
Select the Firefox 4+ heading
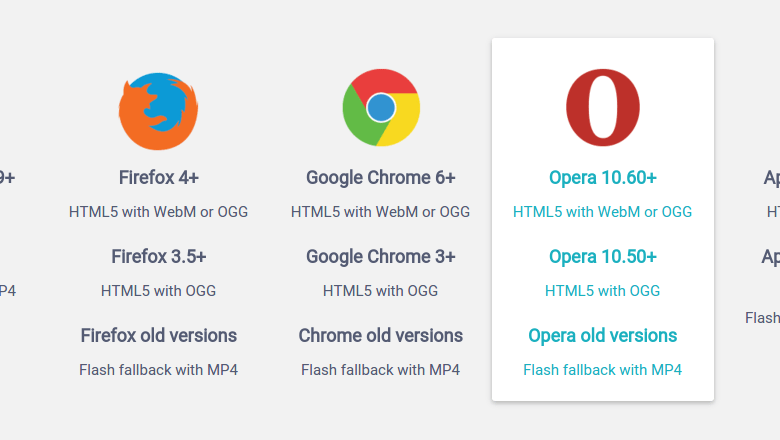pos(159,177)
